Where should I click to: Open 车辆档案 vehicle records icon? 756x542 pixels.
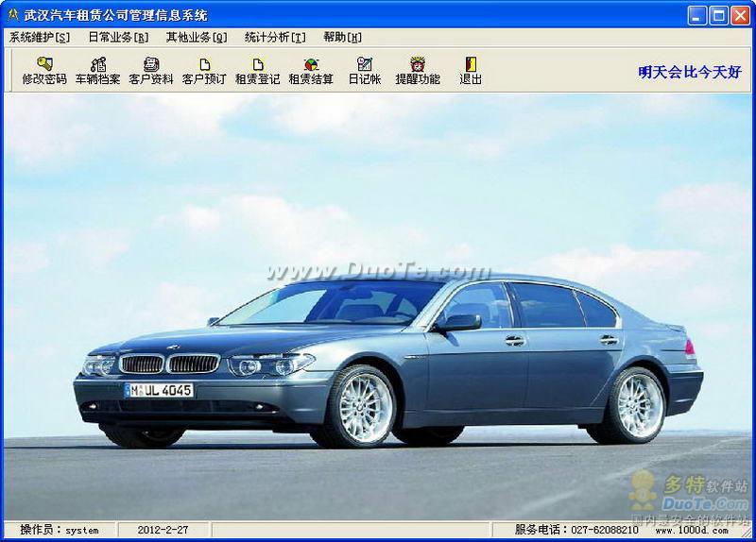[98, 63]
